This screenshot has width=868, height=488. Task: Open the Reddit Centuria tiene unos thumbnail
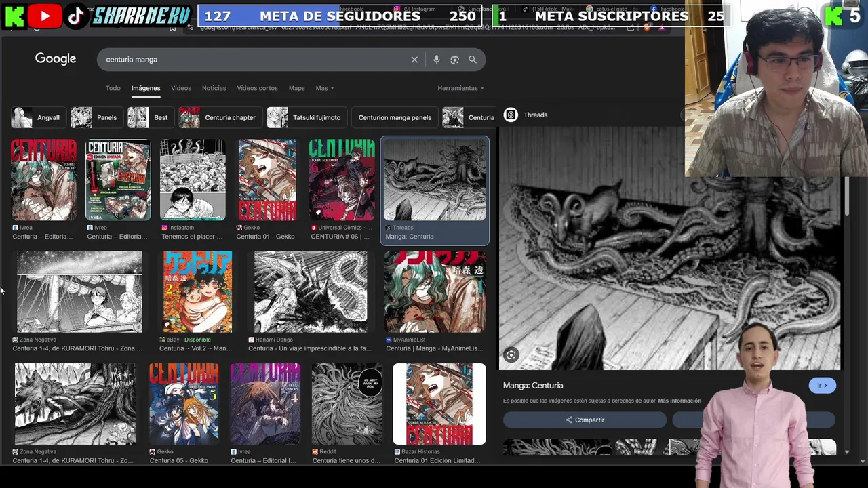pos(347,404)
